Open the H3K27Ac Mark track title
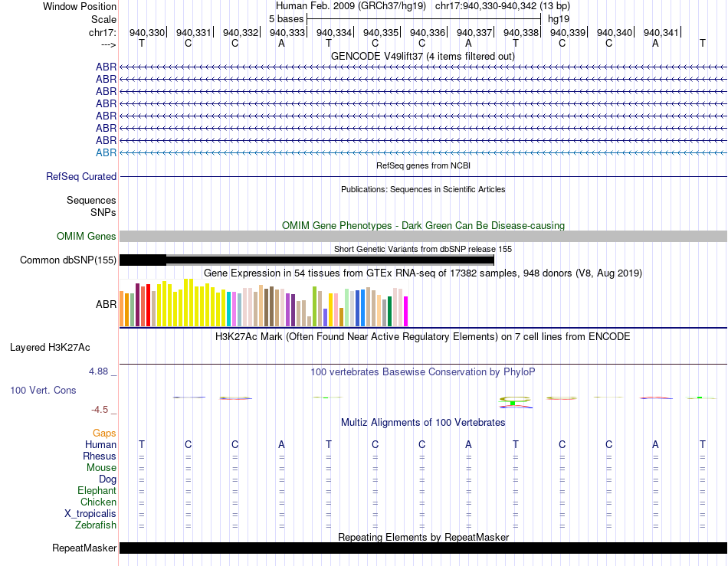Viewport: 728px width, 566px height. tap(423, 337)
